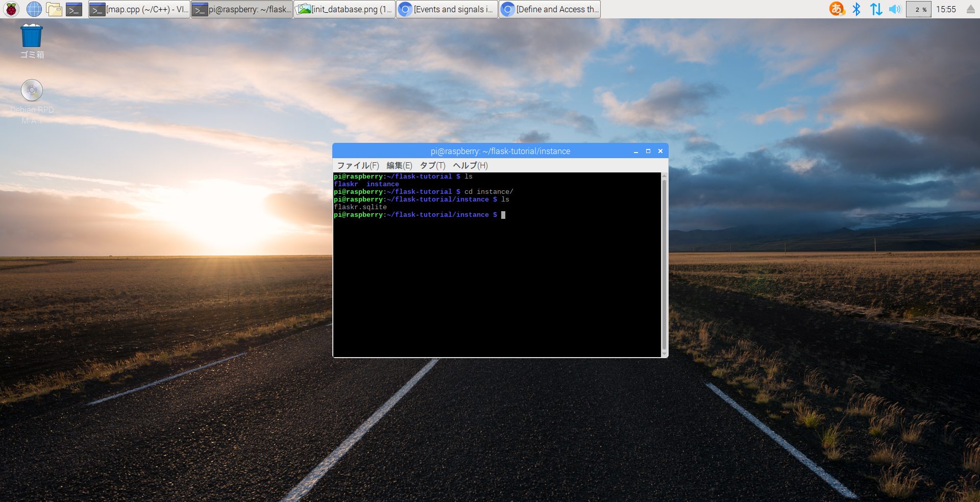
Task: Switch to init_database.png image viewer window
Action: pos(345,9)
